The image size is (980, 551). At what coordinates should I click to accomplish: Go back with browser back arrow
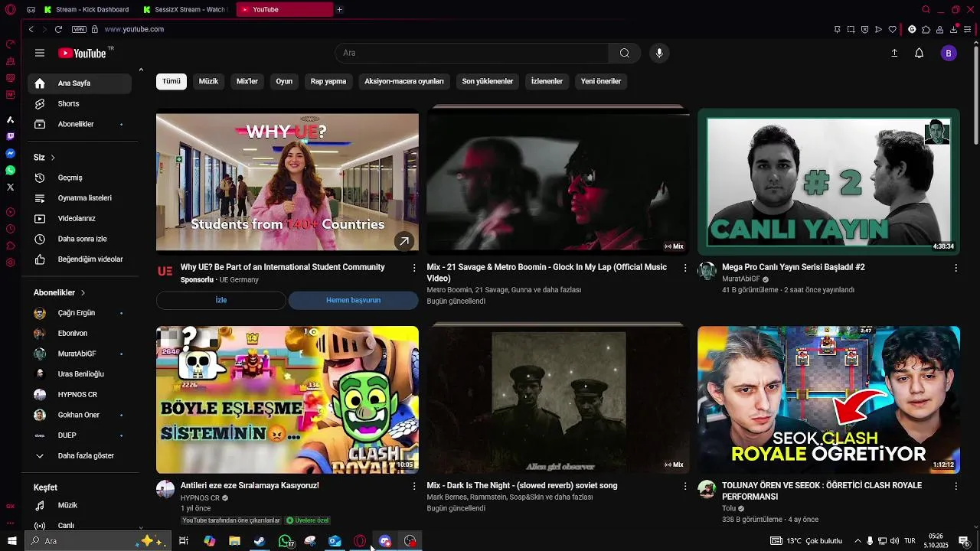[31, 29]
